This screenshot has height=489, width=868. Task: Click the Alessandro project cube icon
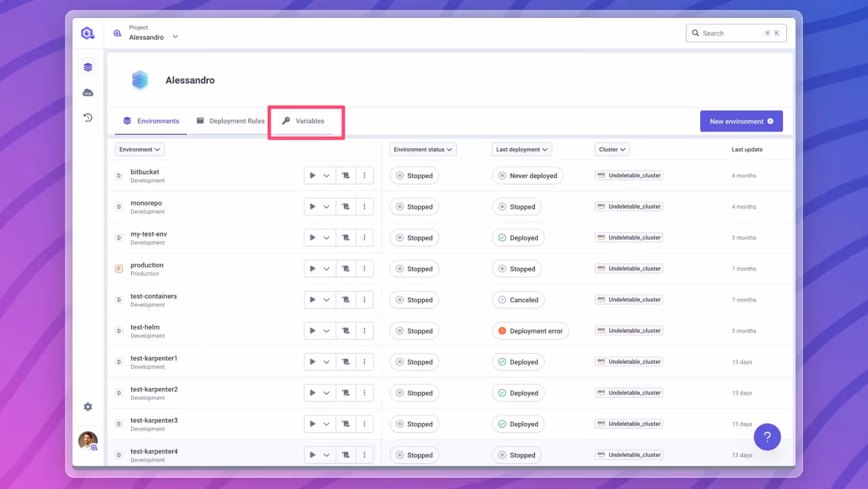point(140,80)
